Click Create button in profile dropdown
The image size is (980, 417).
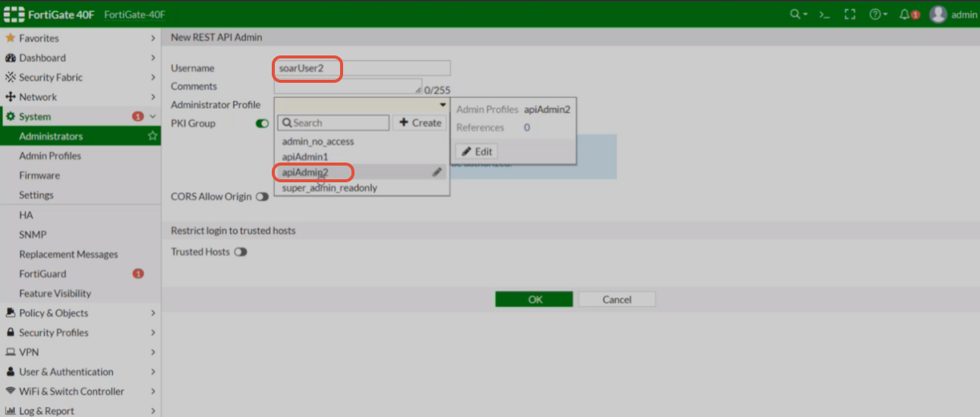pyautogui.click(x=420, y=123)
